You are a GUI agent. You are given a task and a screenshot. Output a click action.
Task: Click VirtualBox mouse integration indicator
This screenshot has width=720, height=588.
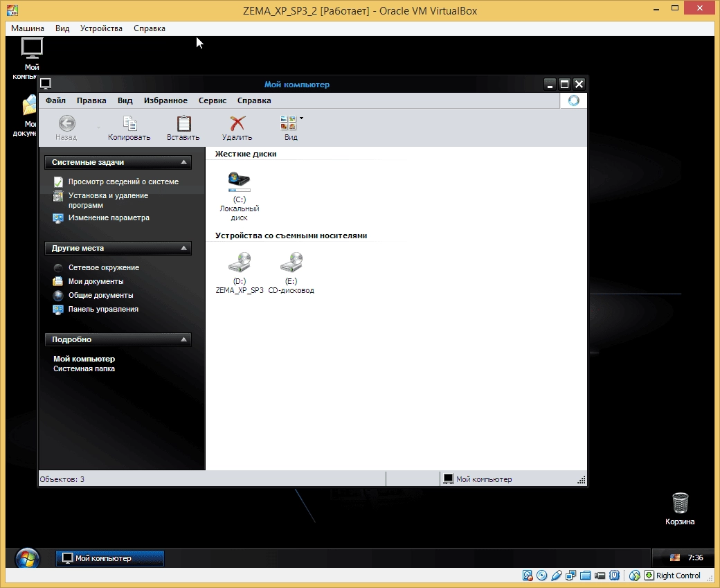[x=635, y=576]
